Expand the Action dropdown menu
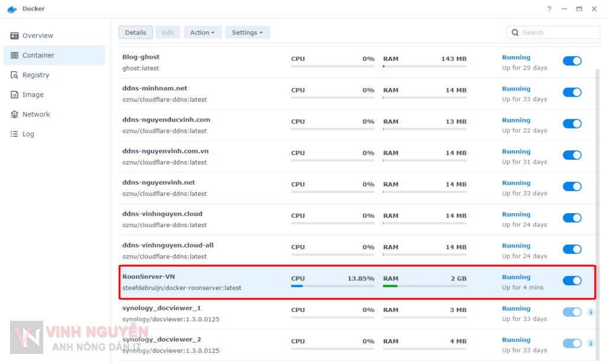The image size is (606, 364). (x=202, y=33)
